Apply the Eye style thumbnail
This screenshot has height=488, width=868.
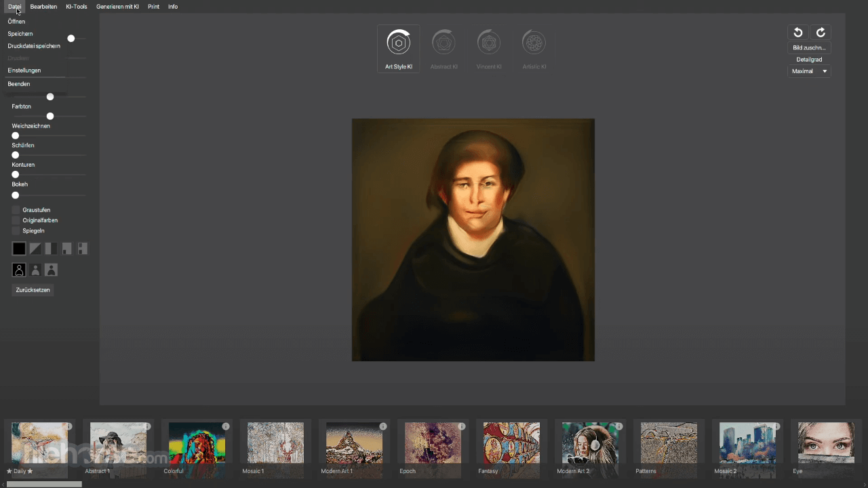tap(826, 449)
